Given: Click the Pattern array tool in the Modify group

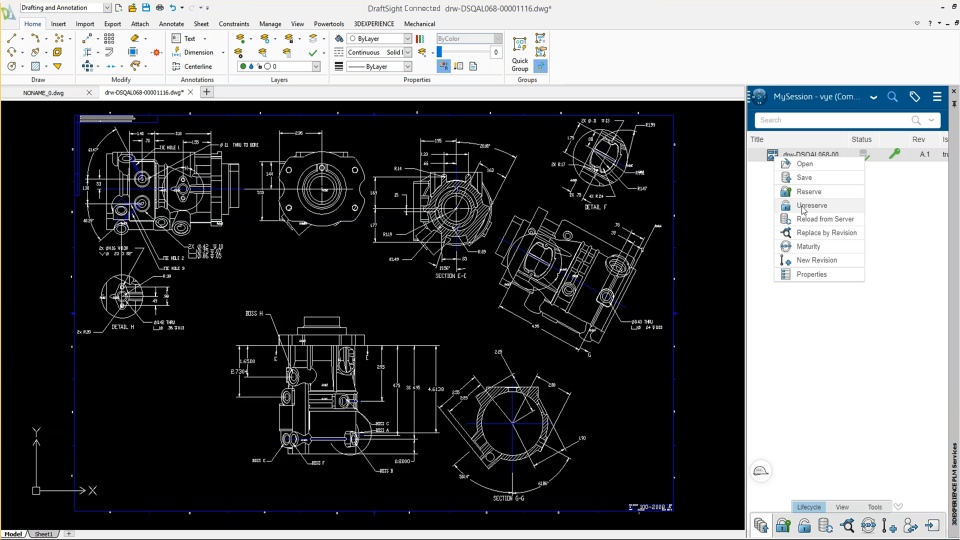Looking at the screenshot, I should point(109,38).
